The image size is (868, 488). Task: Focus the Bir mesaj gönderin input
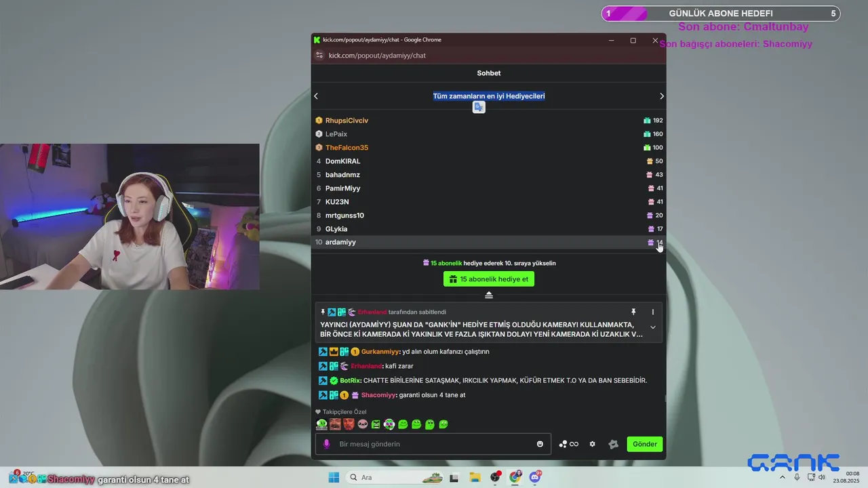tap(434, 444)
